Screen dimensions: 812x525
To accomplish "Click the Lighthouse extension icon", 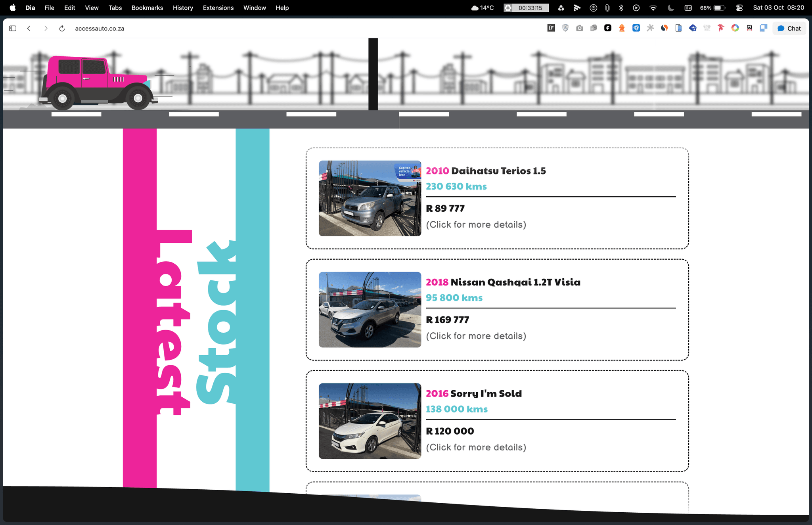I will point(622,28).
